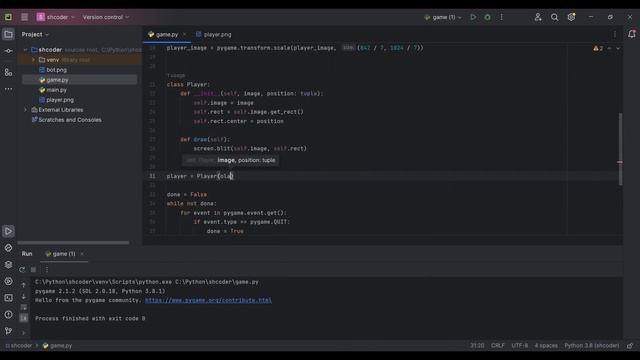640x360 pixels.
Task: Open the Terminal tool window
Action: tap(8, 298)
